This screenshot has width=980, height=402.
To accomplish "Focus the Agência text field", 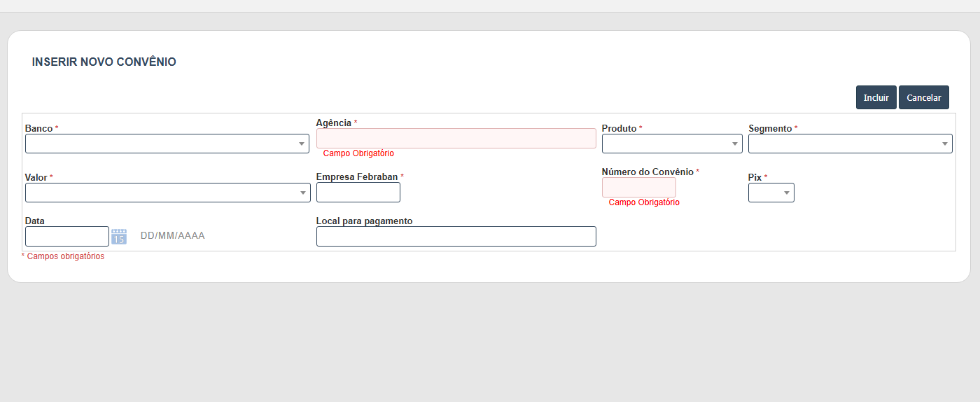I will coord(456,138).
